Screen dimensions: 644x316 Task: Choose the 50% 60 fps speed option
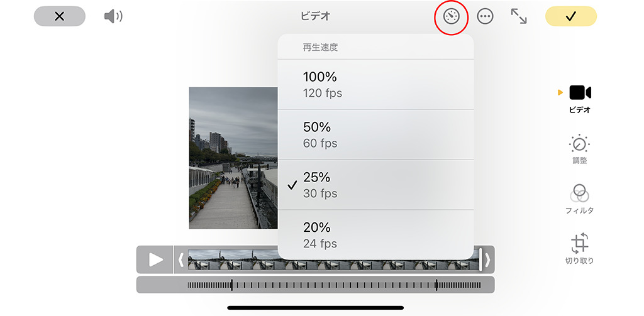tap(376, 134)
